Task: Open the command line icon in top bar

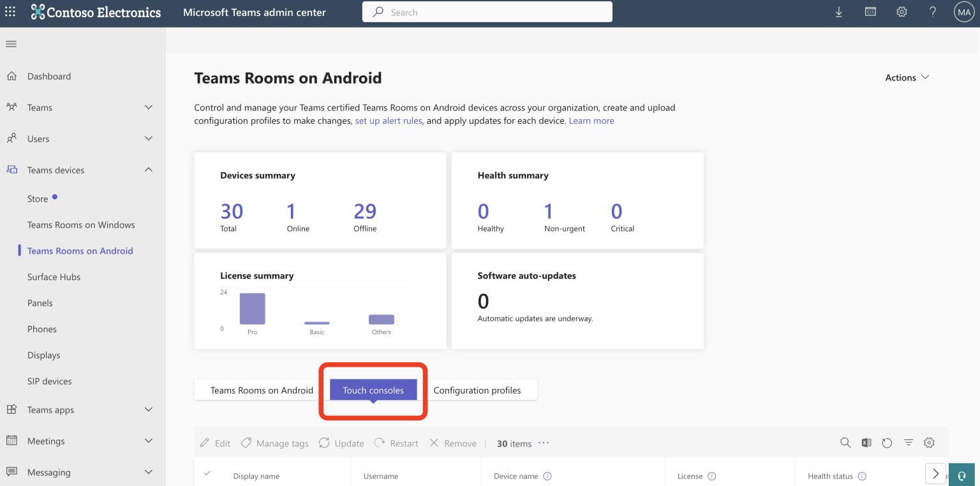Action: tap(870, 11)
